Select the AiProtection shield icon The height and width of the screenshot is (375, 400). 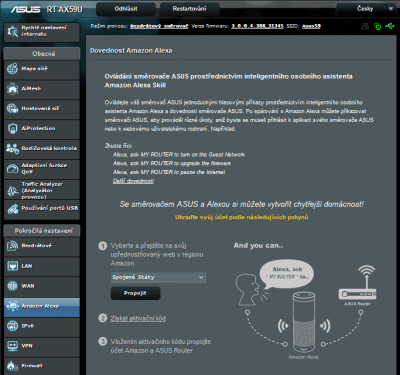coord(12,129)
